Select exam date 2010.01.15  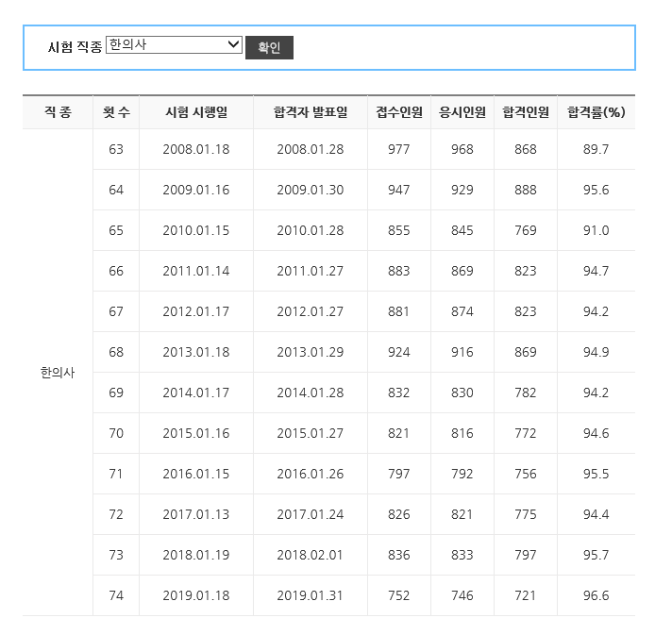196,230
